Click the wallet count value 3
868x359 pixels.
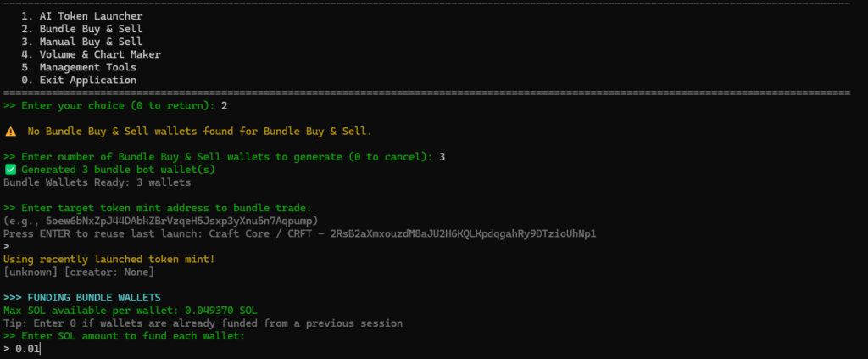(442, 157)
